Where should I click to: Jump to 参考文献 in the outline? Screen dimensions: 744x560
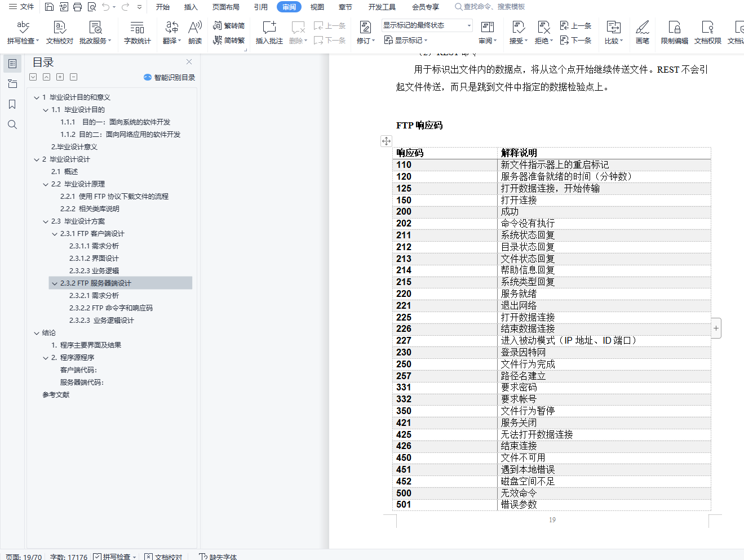[x=56, y=395]
